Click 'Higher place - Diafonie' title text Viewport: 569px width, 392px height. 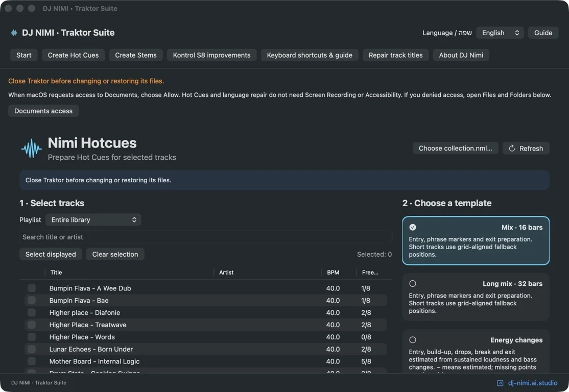(x=85, y=312)
